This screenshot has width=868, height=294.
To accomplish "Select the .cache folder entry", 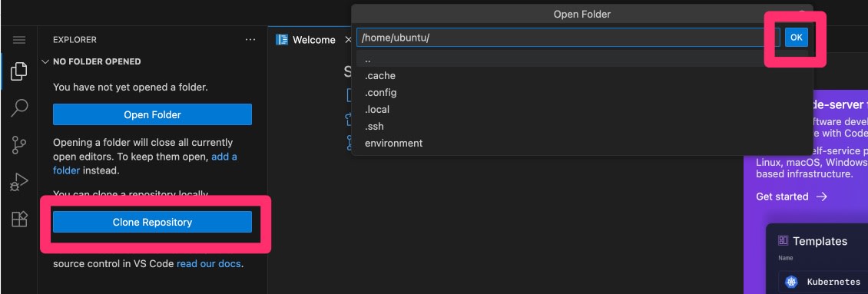I will (581, 76).
